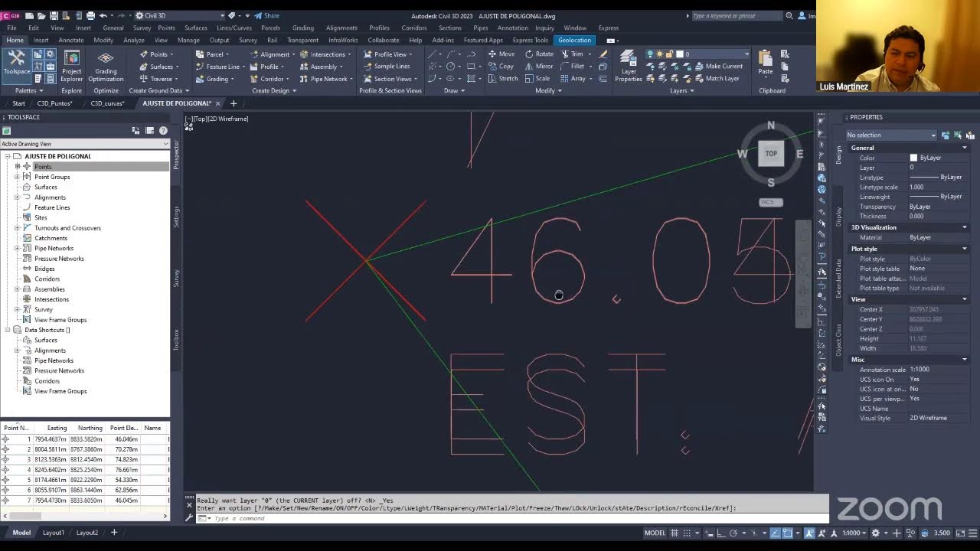Expand the Modify panel title
This screenshot has height=551, width=980.
pos(548,90)
